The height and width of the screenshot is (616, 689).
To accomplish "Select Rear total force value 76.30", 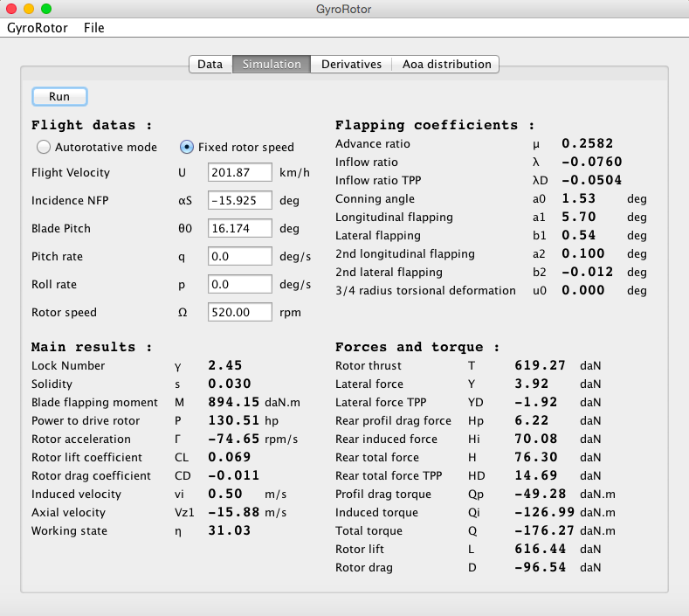I will tap(535, 457).
